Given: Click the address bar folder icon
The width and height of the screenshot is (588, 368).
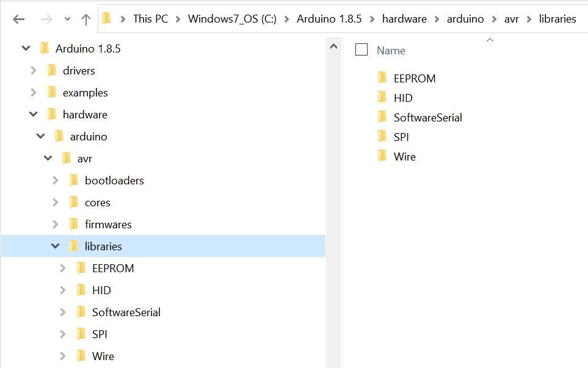Looking at the screenshot, I should [x=107, y=18].
